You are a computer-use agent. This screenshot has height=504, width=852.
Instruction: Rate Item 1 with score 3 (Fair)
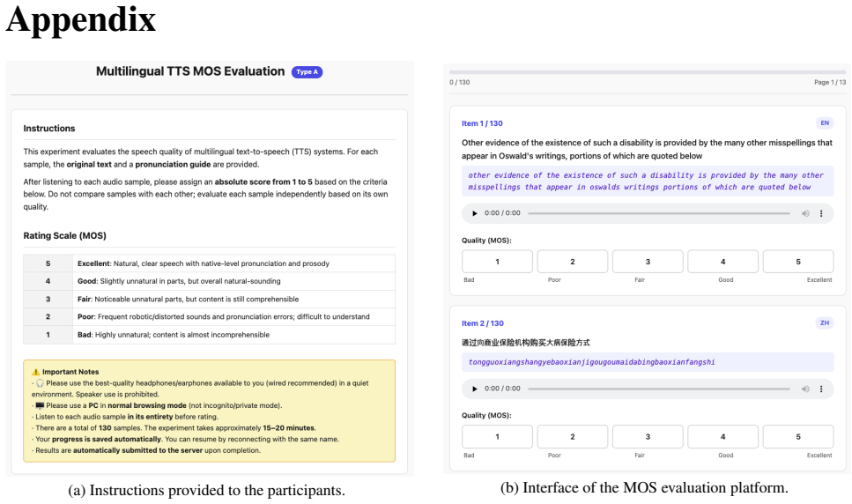coord(648,261)
